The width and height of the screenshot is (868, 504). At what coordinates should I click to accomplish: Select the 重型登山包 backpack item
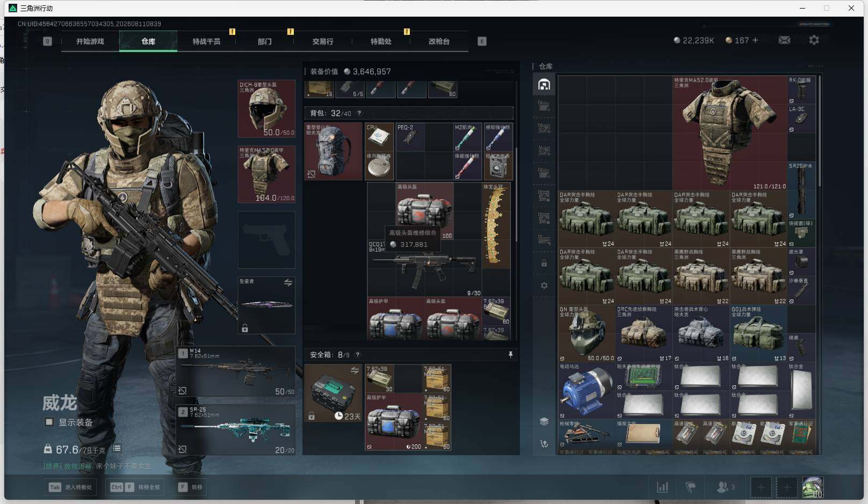(x=333, y=151)
